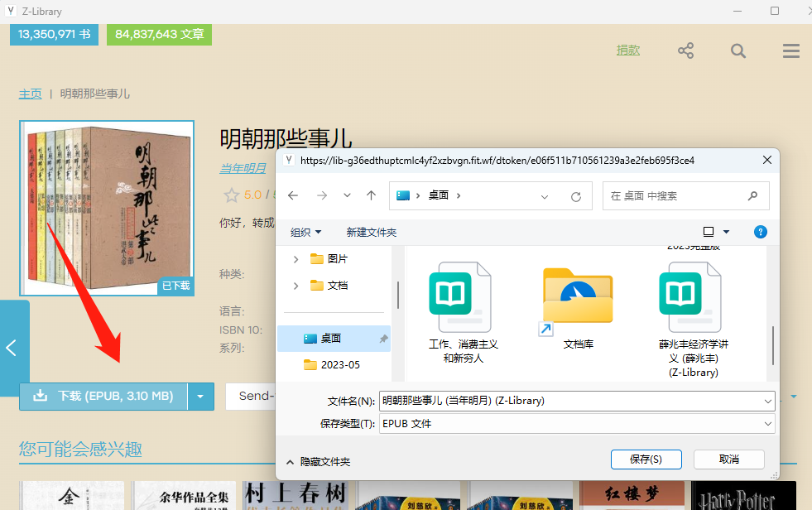Go back in save dialog navigation
This screenshot has height=510, width=812.
293,195
